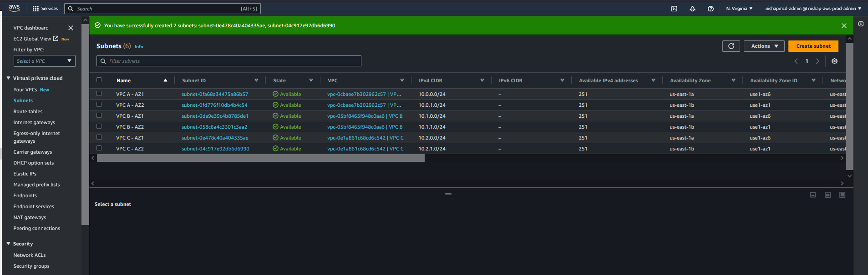Screen dimensions: 868x275
Task: Open the Actions dropdown menu
Action: [x=764, y=46]
